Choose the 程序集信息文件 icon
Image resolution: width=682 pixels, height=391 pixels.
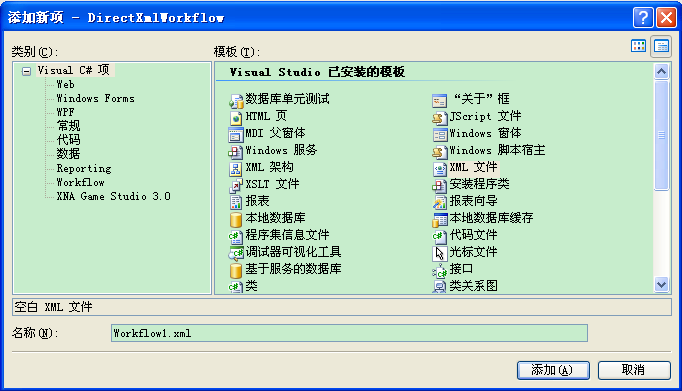point(236,236)
